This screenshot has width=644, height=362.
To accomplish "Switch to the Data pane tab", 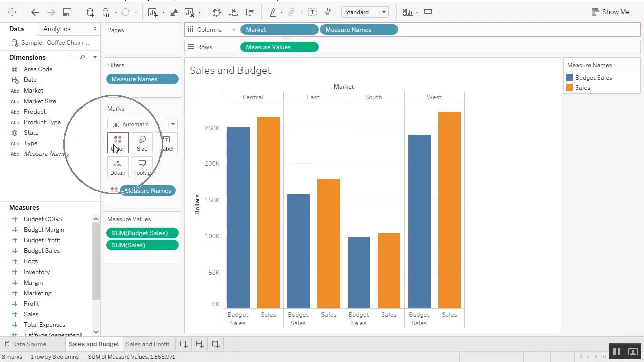I will coord(17,29).
